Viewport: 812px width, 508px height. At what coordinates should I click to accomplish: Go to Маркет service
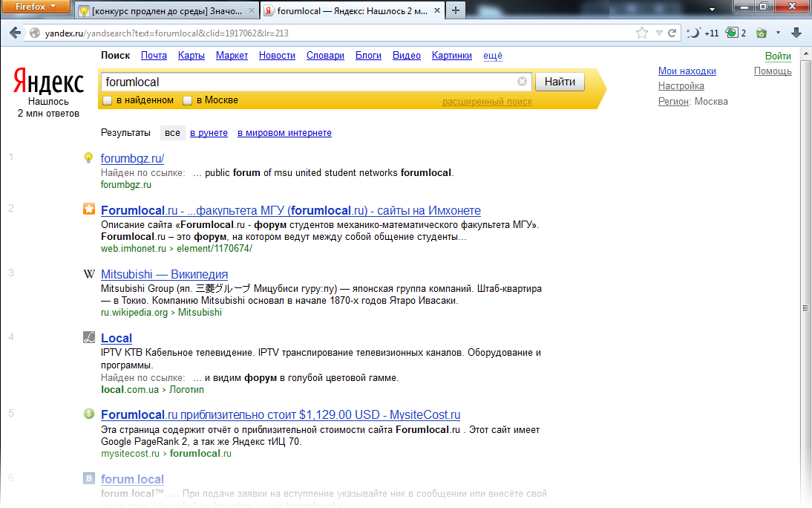[x=232, y=56]
